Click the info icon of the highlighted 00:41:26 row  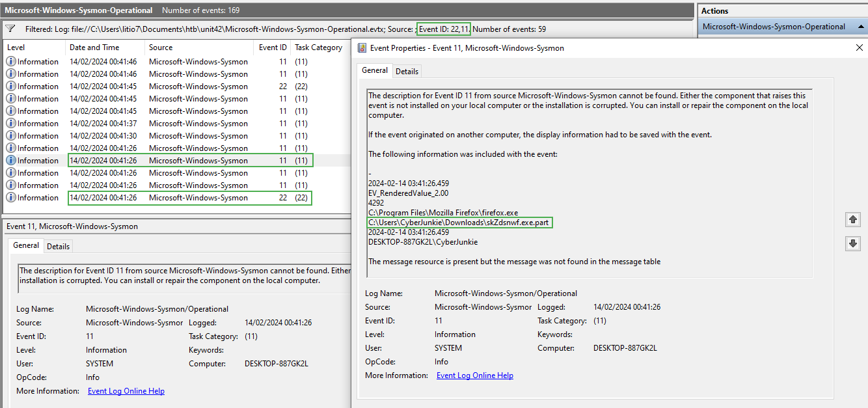(11, 161)
